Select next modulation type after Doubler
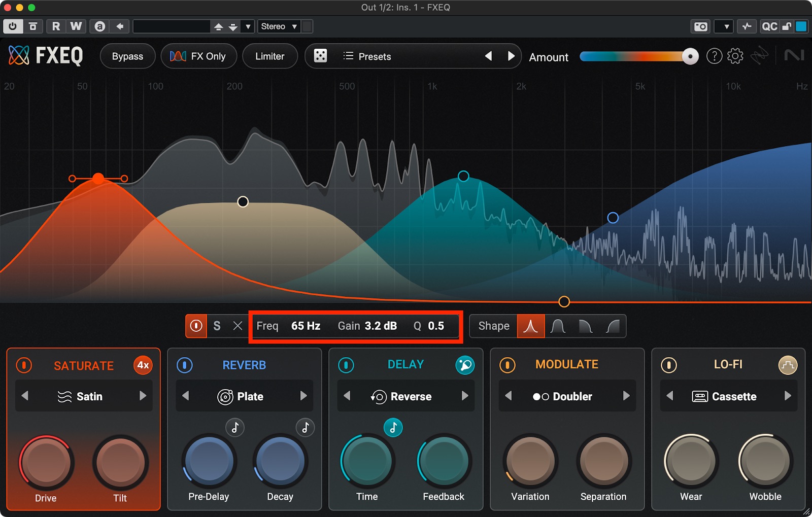The image size is (812, 517). [x=626, y=396]
